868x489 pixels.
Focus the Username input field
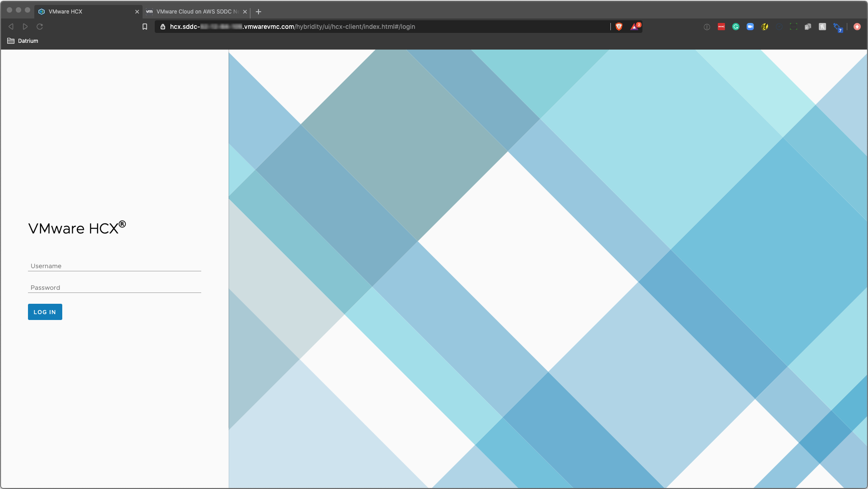coord(115,266)
